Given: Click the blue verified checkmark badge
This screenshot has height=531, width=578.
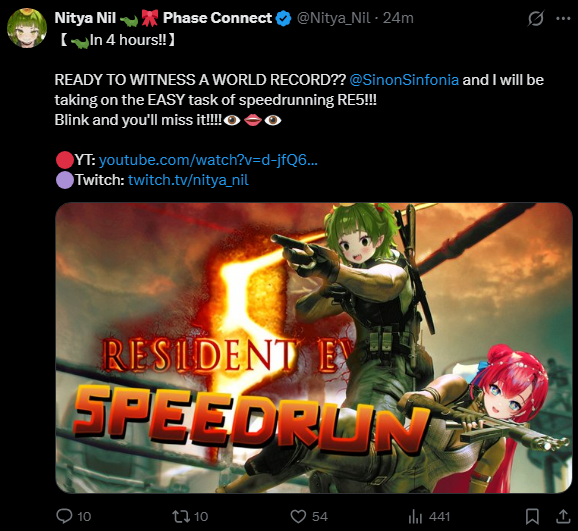Looking at the screenshot, I should pyautogui.click(x=283, y=18).
